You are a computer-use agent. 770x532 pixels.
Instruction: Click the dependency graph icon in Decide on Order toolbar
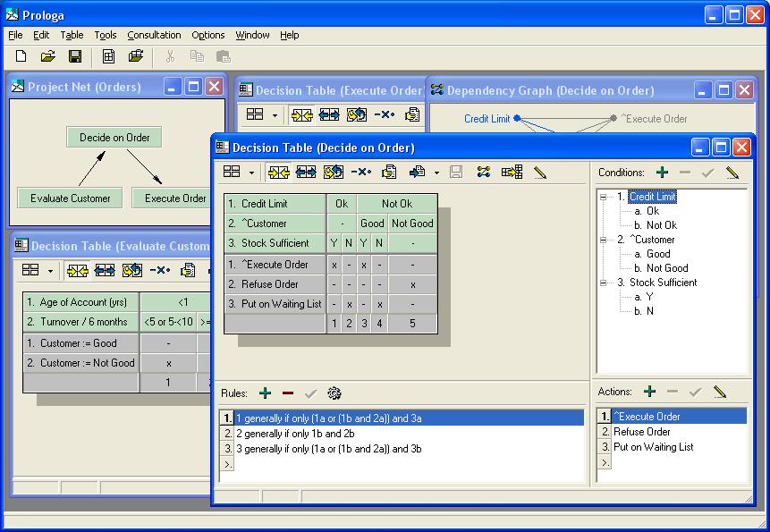click(x=484, y=172)
